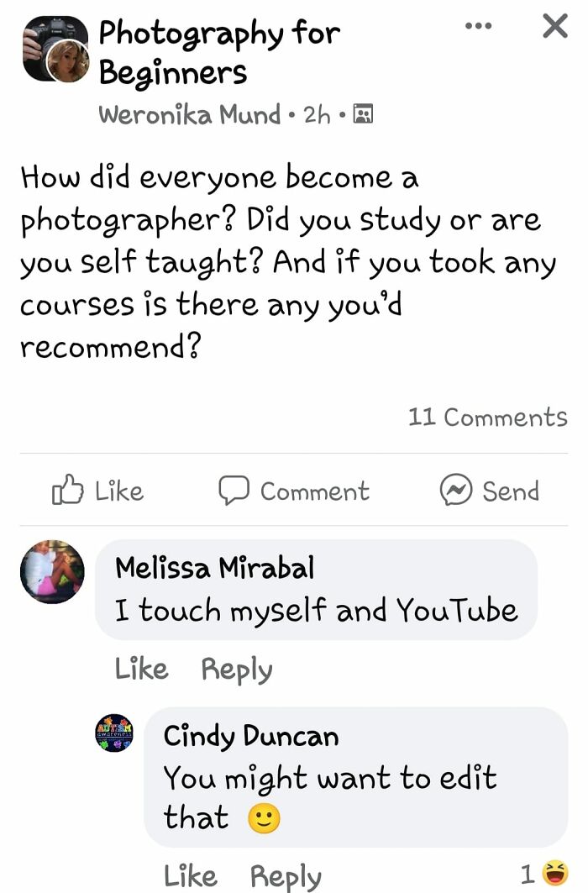Reply to Melissa Mirabal's comment
This screenshot has height=893, width=588.
(237, 669)
